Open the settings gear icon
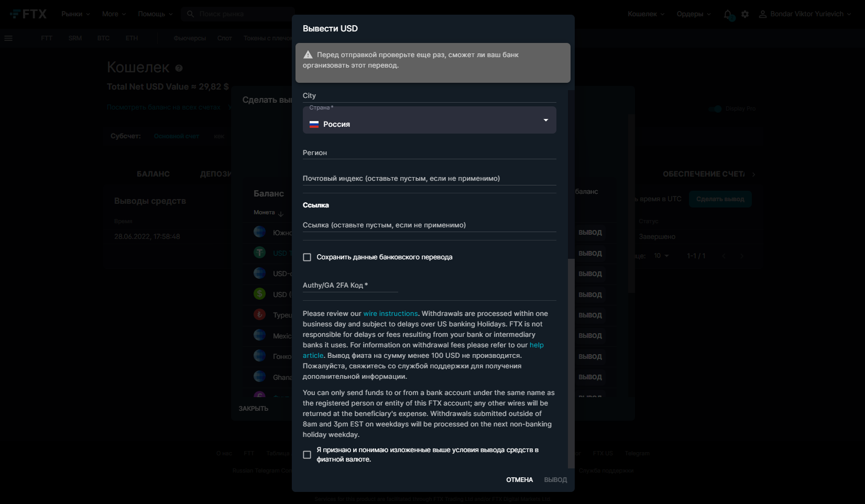The image size is (865, 504). [745, 14]
